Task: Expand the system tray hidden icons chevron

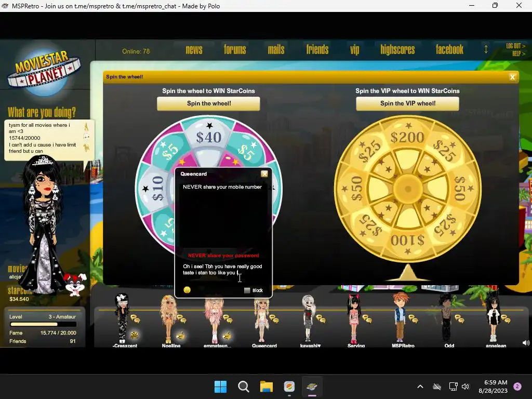Action: (x=420, y=387)
